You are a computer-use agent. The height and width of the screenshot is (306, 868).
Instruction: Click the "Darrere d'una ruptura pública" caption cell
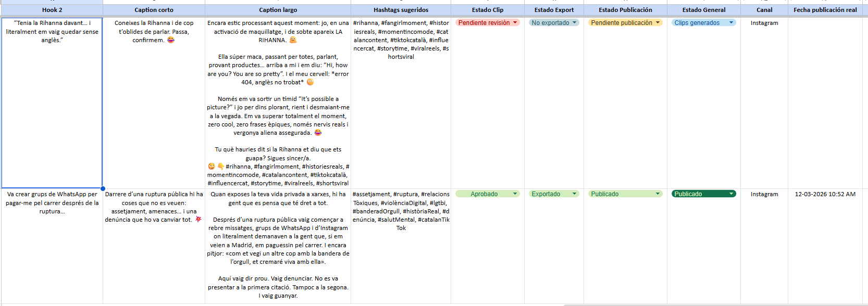point(154,246)
